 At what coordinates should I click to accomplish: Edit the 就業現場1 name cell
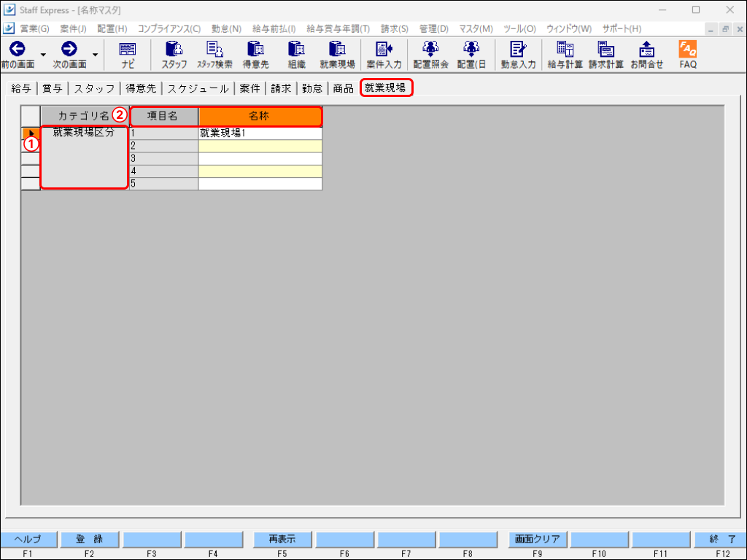point(260,133)
